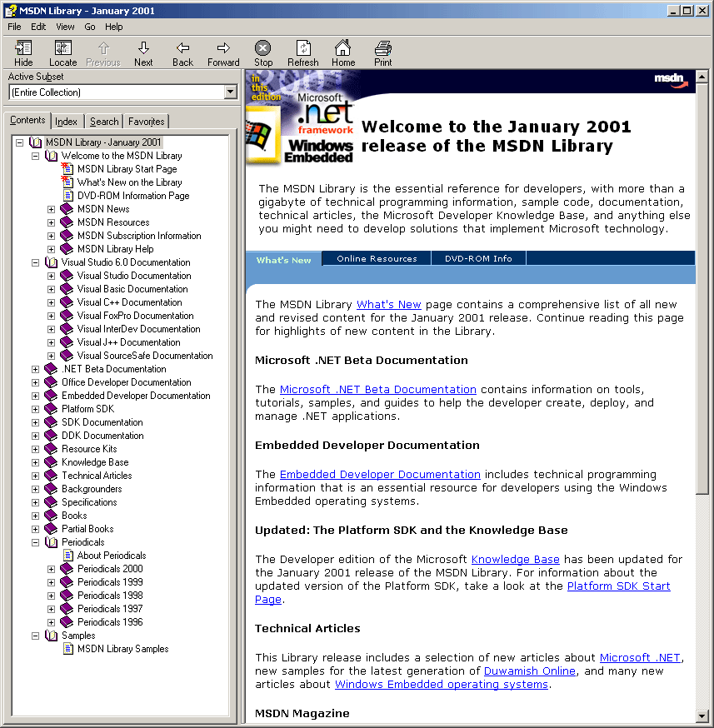714x728 pixels.
Task: Click the vertical scrollbar thumb in the content pane
Action: click(x=702, y=288)
